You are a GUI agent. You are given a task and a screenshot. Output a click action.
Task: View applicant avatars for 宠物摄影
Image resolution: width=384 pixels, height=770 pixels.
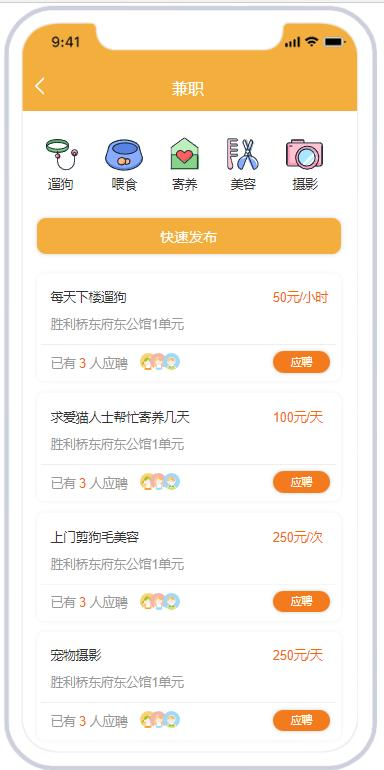pos(160,720)
